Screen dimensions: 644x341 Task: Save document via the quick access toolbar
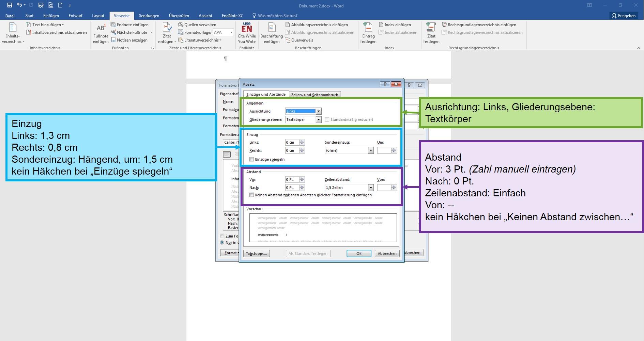click(x=10, y=5)
